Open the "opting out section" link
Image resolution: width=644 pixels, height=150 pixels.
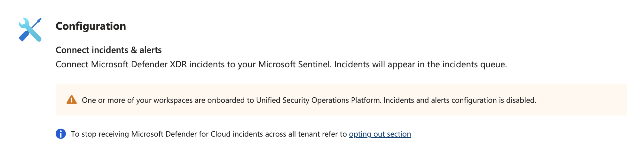tap(380, 134)
